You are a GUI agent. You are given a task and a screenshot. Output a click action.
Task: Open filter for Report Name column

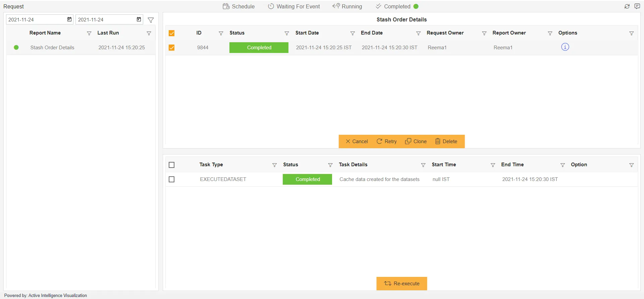coord(89,33)
